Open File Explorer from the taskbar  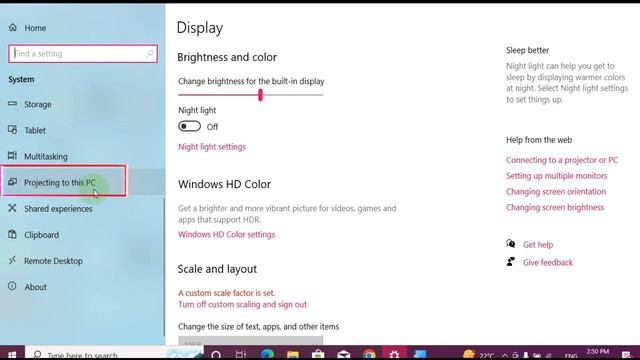[293, 354]
